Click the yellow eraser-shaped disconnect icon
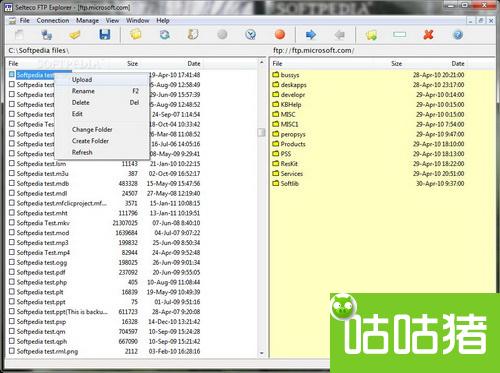The width and height of the screenshot is (500, 373). point(75,35)
